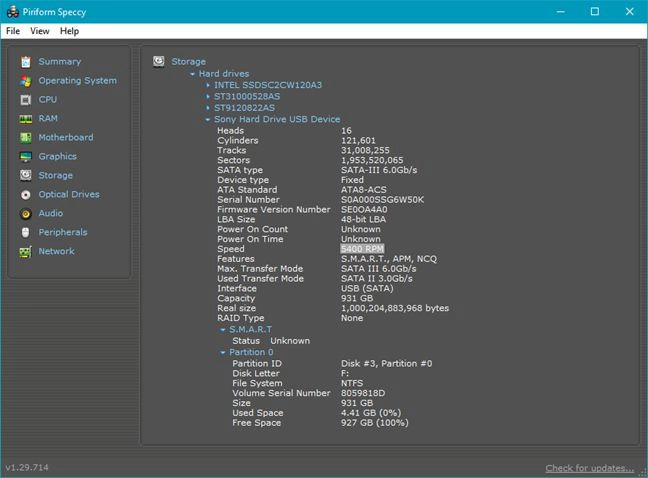Click the ATA8-ACS standard value
Image resolution: width=648 pixels, height=478 pixels.
pos(364,190)
